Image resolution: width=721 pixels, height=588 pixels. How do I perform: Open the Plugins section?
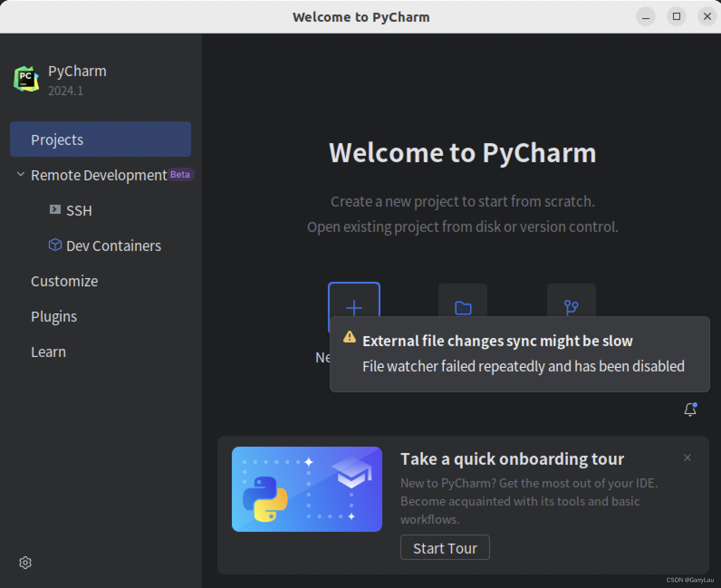click(x=54, y=316)
